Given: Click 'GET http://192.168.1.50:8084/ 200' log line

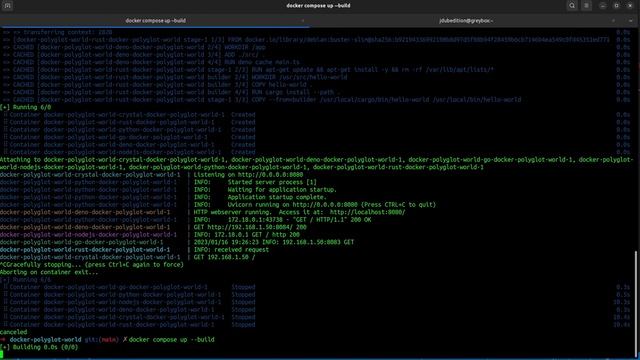Looking at the screenshot, I should tap(250, 227).
